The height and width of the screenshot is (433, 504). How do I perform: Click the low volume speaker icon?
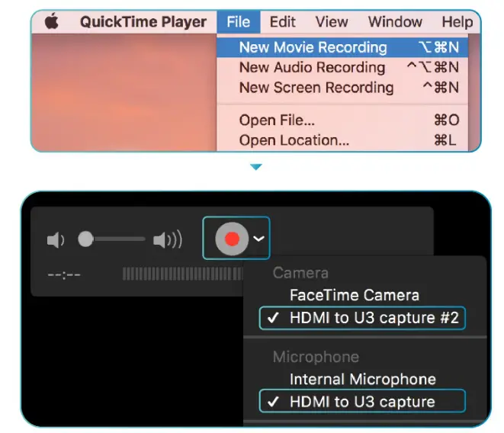point(56,240)
